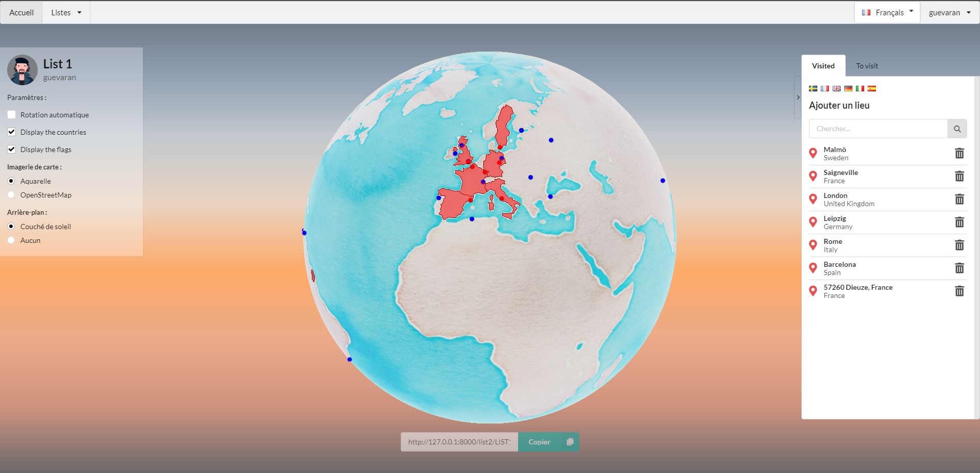Click the trash icon next to London
The width and height of the screenshot is (980, 473).
coord(959,200)
